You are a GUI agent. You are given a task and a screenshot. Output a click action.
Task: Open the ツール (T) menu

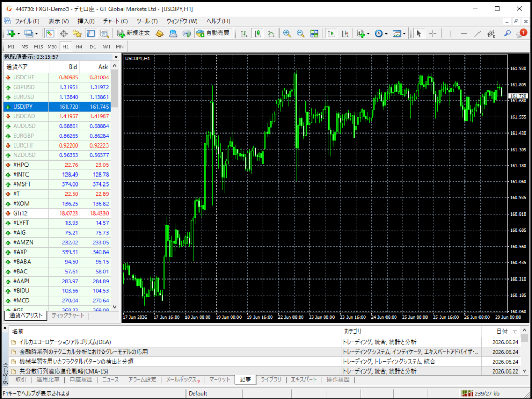(147, 21)
